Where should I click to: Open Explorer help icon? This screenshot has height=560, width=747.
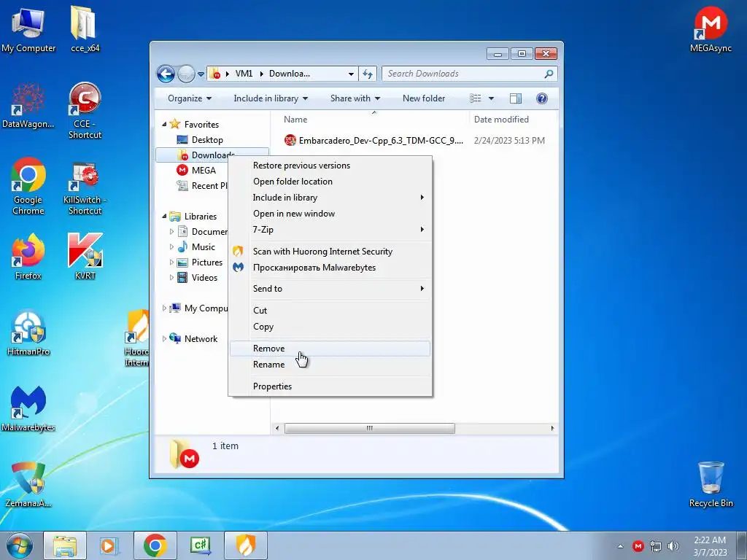(x=542, y=98)
